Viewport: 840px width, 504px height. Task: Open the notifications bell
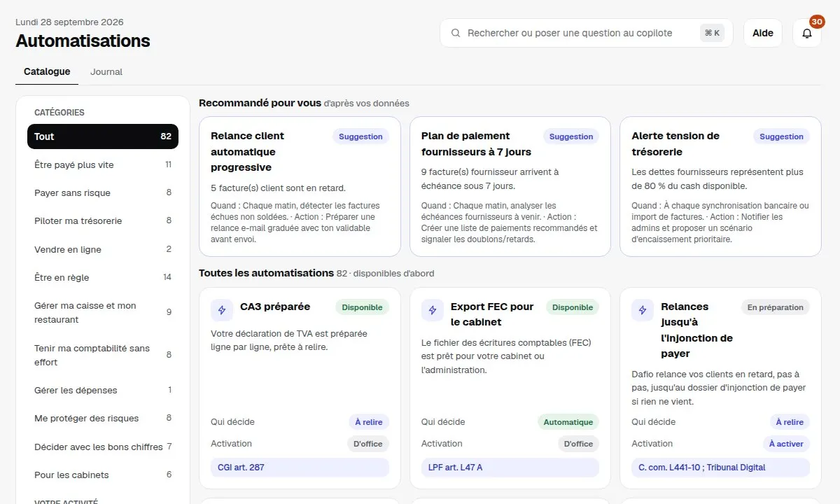pyautogui.click(x=807, y=33)
